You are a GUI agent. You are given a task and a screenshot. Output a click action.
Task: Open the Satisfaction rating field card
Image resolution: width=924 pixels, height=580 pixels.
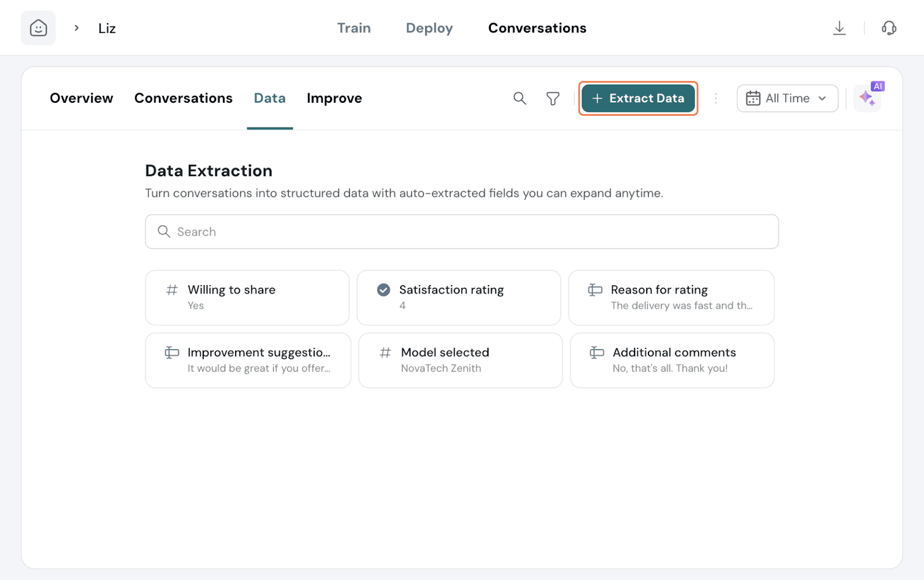coord(459,297)
